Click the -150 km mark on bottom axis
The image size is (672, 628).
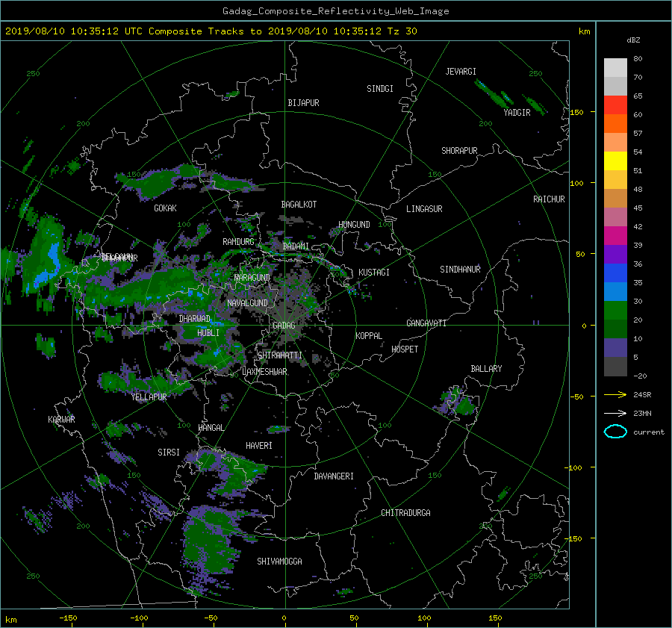click(x=68, y=618)
